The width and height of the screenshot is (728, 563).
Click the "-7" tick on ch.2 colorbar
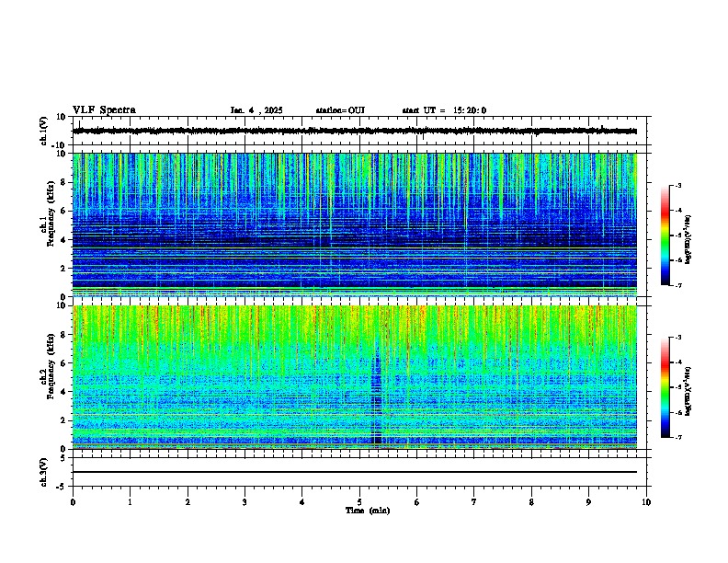[x=678, y=438]
